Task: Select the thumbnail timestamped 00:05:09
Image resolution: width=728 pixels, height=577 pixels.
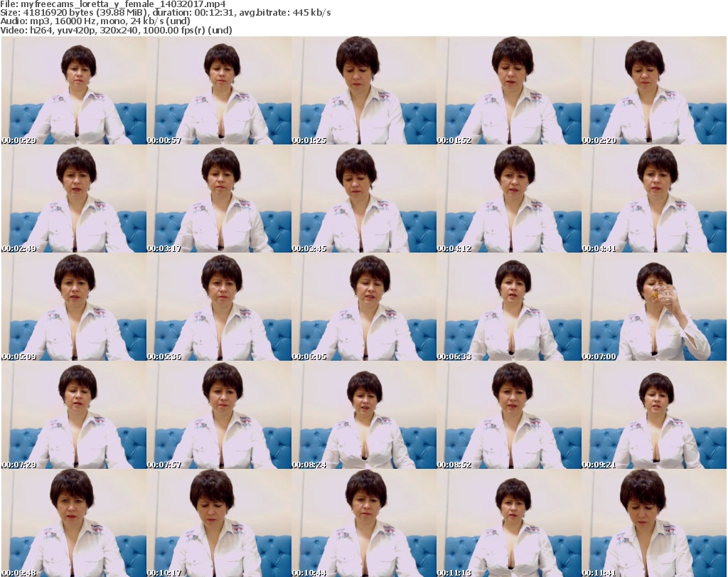Action: pyautogui.click(x=74, y=307)
